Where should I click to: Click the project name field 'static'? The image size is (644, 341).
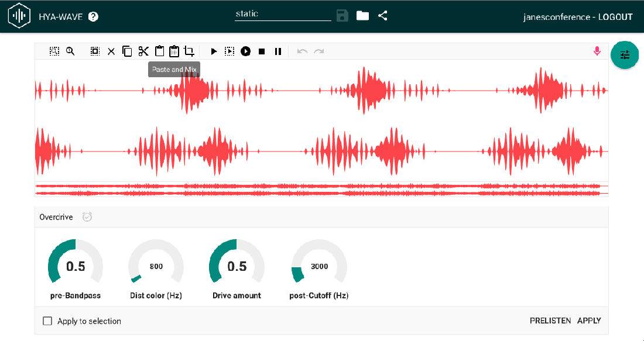coord(283,15)
